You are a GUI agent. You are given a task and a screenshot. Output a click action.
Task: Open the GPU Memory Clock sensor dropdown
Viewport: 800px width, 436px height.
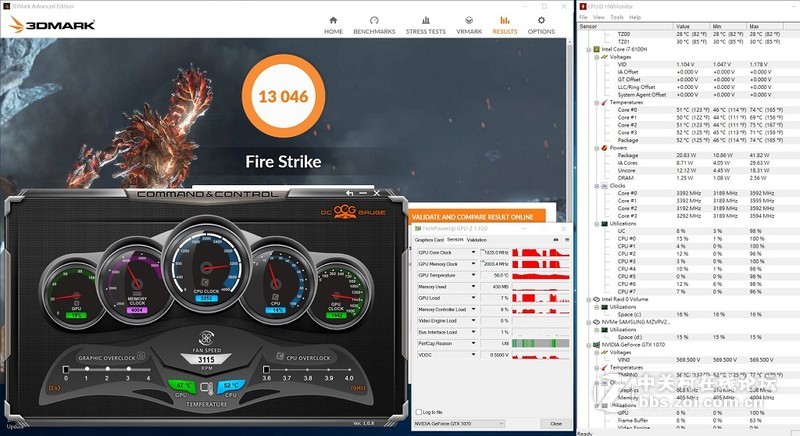pyautogui.click(x=473, y=264)
